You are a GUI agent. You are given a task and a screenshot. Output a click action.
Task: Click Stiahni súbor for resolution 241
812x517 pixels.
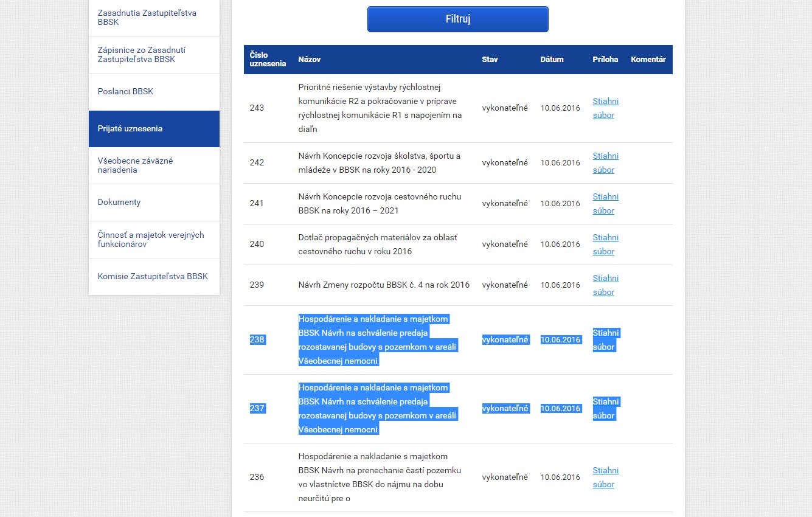click(x=605, y=204)
